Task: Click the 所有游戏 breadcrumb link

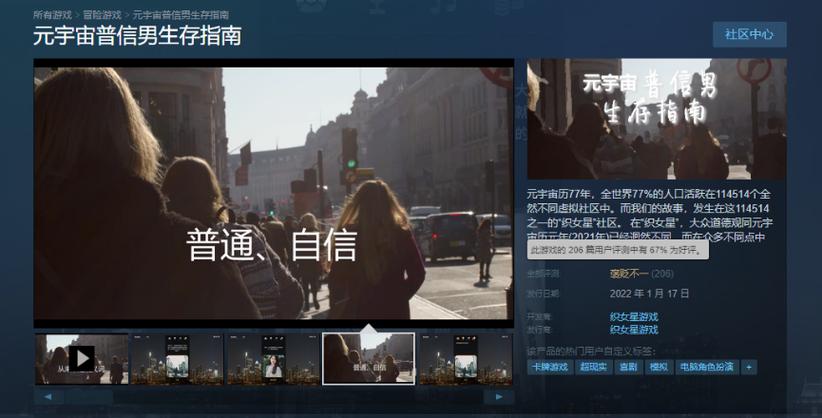Action: click(52, 15)
